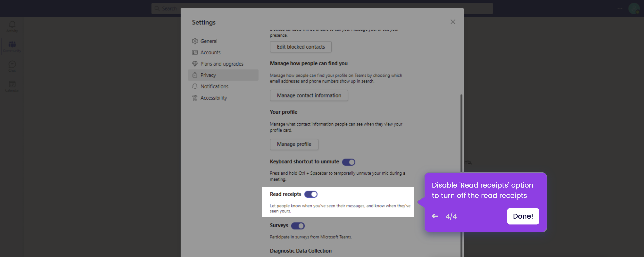The height and width of the screenshot is (257, 644).
Task: Open Manage profile
Action: tap(294, 144)
